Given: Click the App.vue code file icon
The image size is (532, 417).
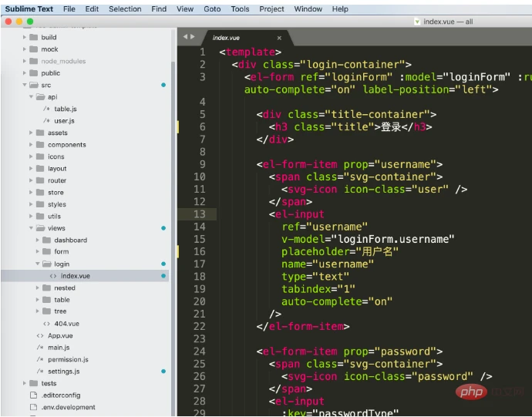Looking at the screenshot, I should pos(40,335).
